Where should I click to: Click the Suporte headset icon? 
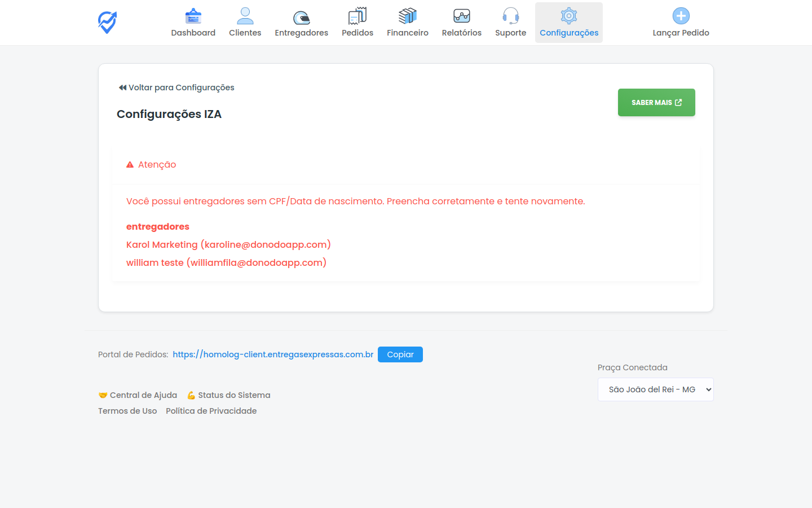[510, 15]
